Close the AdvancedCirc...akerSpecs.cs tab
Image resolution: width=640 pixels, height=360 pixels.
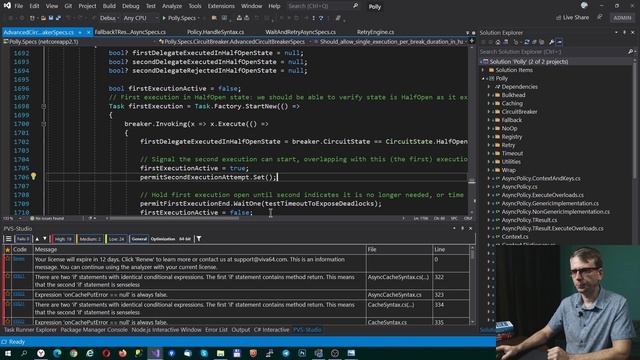tap(88, 32)
